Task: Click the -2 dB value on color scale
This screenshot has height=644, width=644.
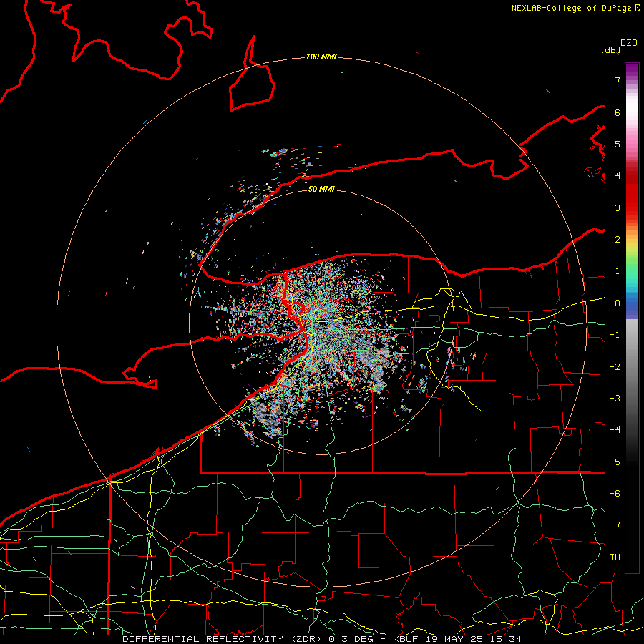Action: (615, 367)
